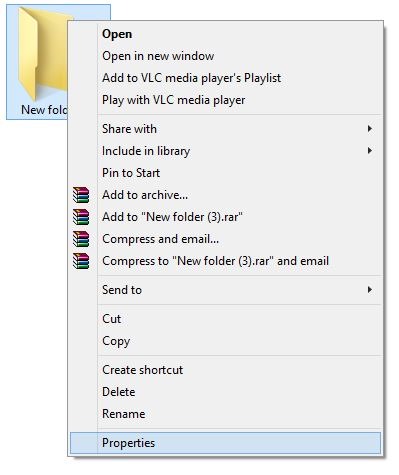This screenshot has width=399, height=475.
Task: Click WinRAR icon next to Compress to rar and email
Action: pos(81,261)
